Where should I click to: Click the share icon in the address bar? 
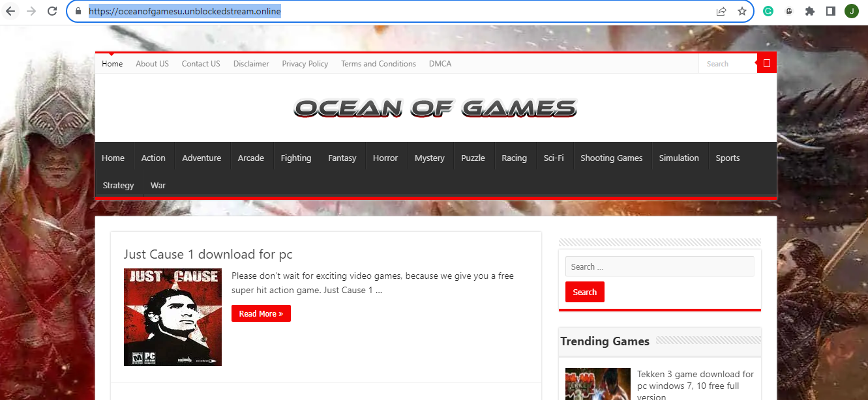point(721,11)
